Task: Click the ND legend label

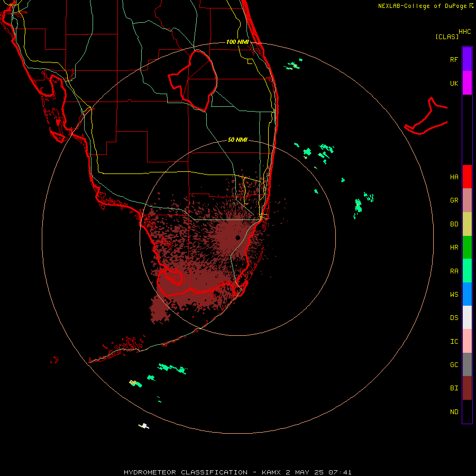Action: tap(454, 411)
